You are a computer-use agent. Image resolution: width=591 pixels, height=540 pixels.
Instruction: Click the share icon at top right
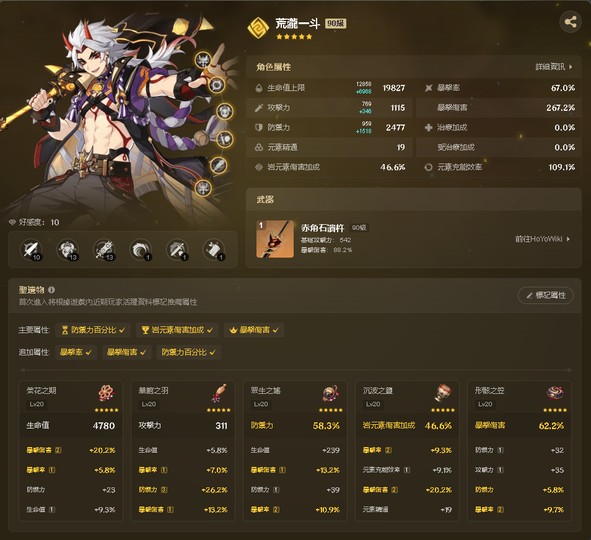(x=570, y=22)
